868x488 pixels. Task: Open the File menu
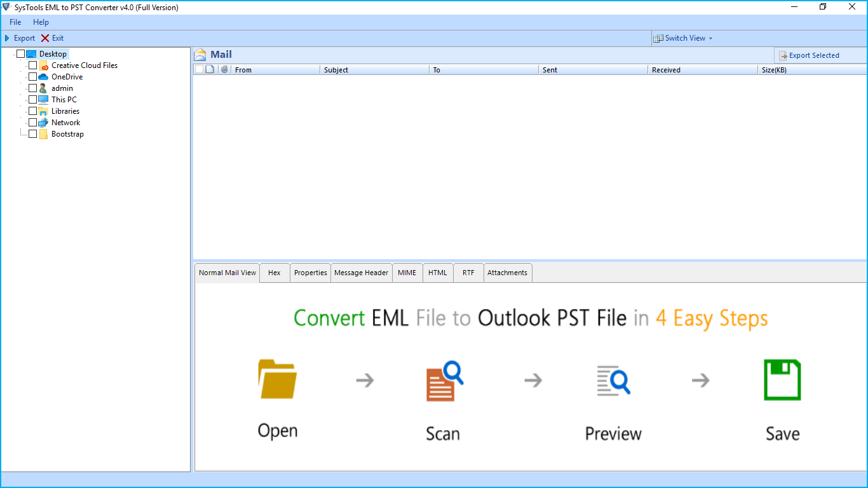click(x=15, y=22)
